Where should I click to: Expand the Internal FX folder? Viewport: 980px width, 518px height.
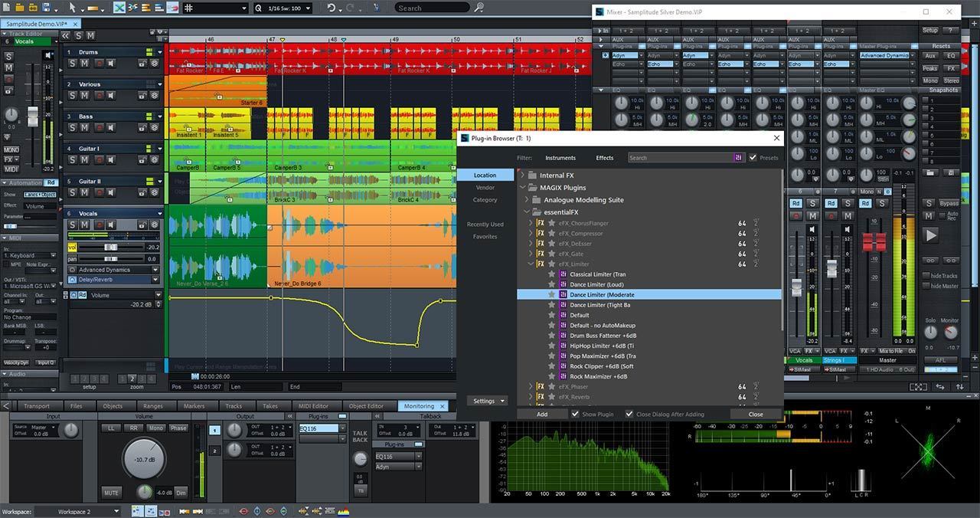pos(523,175)
